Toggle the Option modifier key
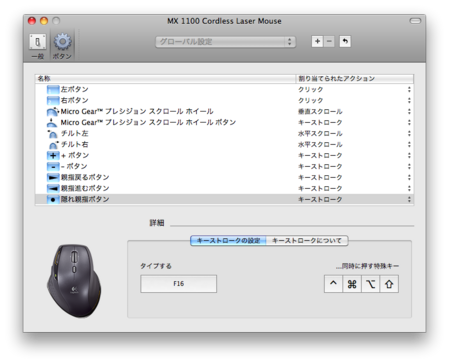 point(370,284)
